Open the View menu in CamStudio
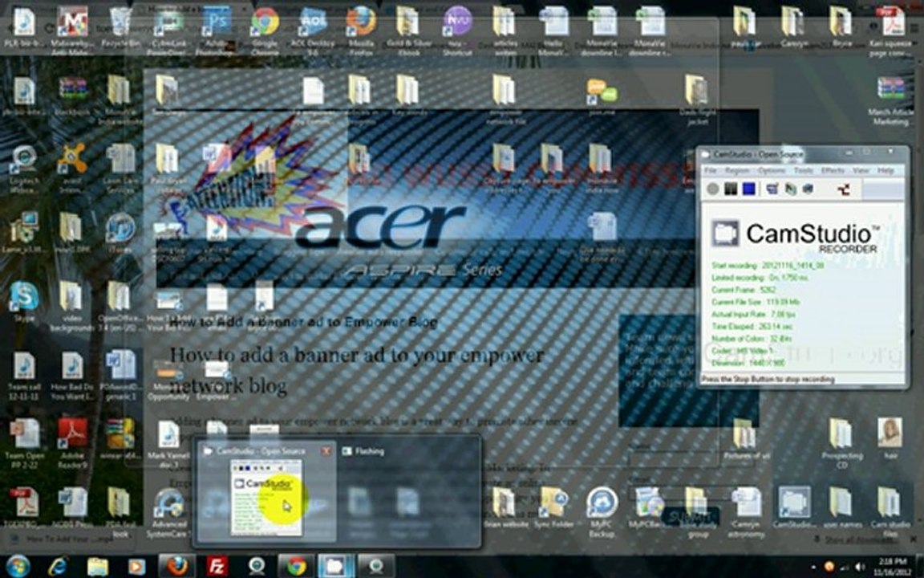Viewport: 924px width, 578px height. click(861, 170)
